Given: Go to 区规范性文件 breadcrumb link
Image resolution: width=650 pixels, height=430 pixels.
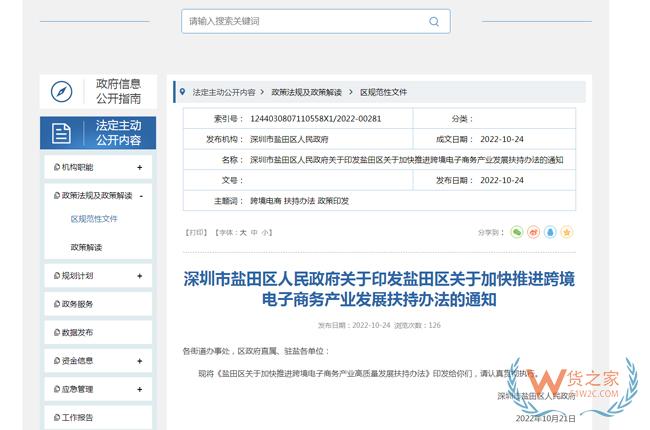Looking at the screenshot, I should pyautogui.click(x=383, y=92).
